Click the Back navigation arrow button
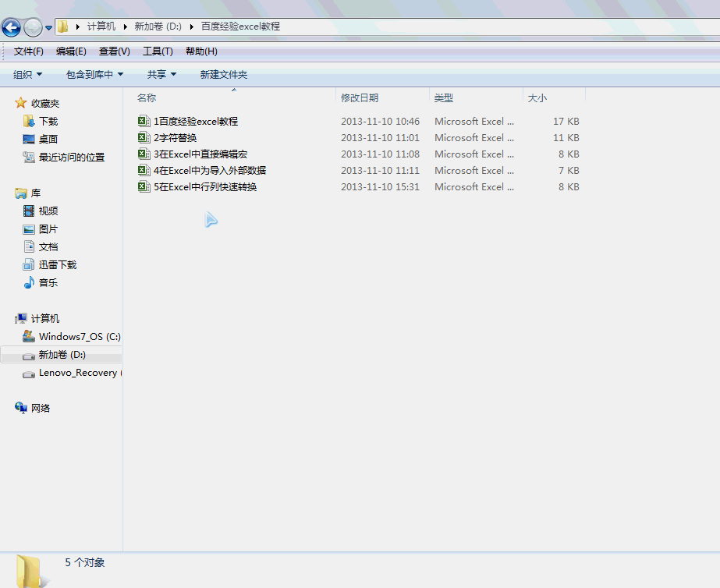The width and height of the screenshot is (720, 588). tap(11, 27)
